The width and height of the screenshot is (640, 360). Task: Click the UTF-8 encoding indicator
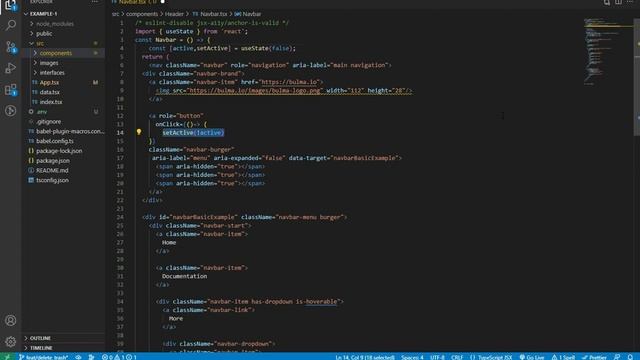pos(437,357)
